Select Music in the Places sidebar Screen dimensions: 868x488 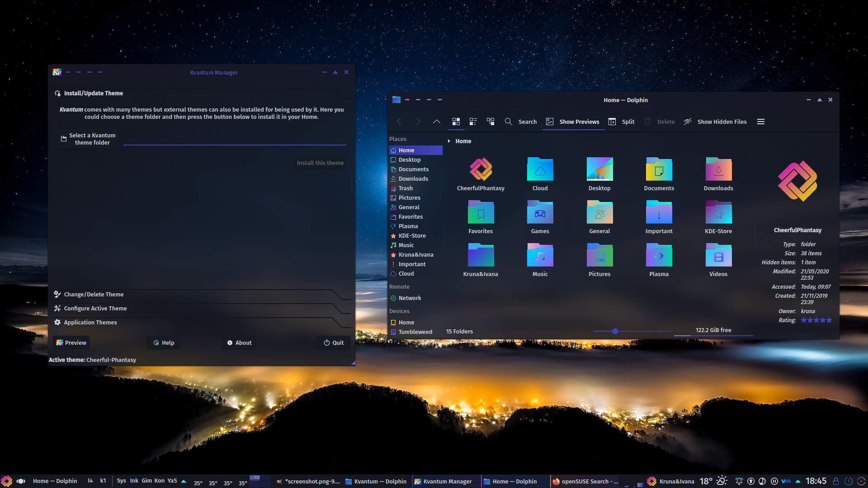click(x=415, y=245)
